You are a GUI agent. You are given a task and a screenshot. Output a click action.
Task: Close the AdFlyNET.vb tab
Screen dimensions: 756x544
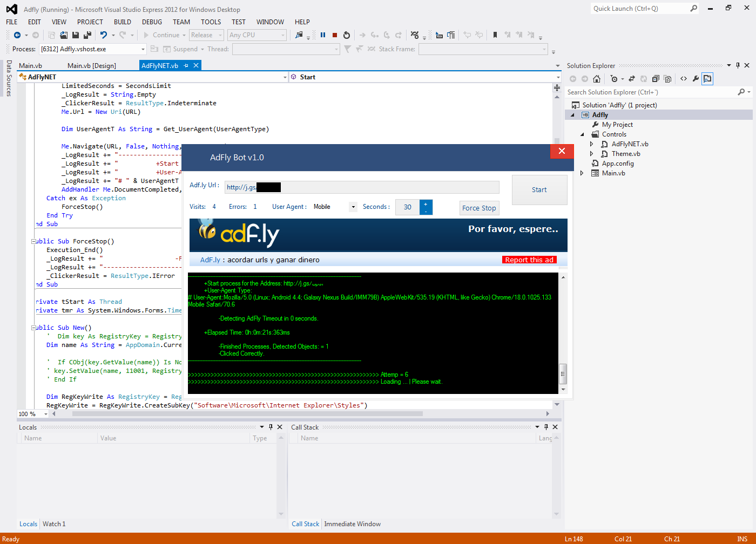196,65
